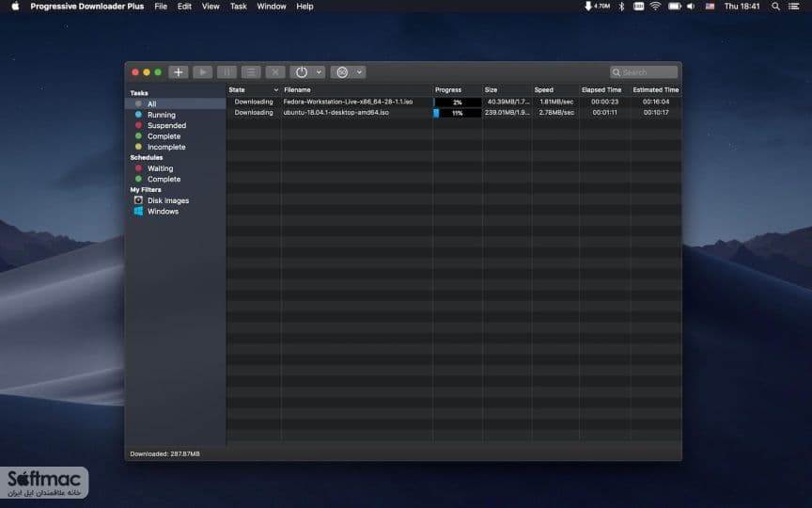
Task: Click estimated time 00:10:17
Action: coord(656,113)
